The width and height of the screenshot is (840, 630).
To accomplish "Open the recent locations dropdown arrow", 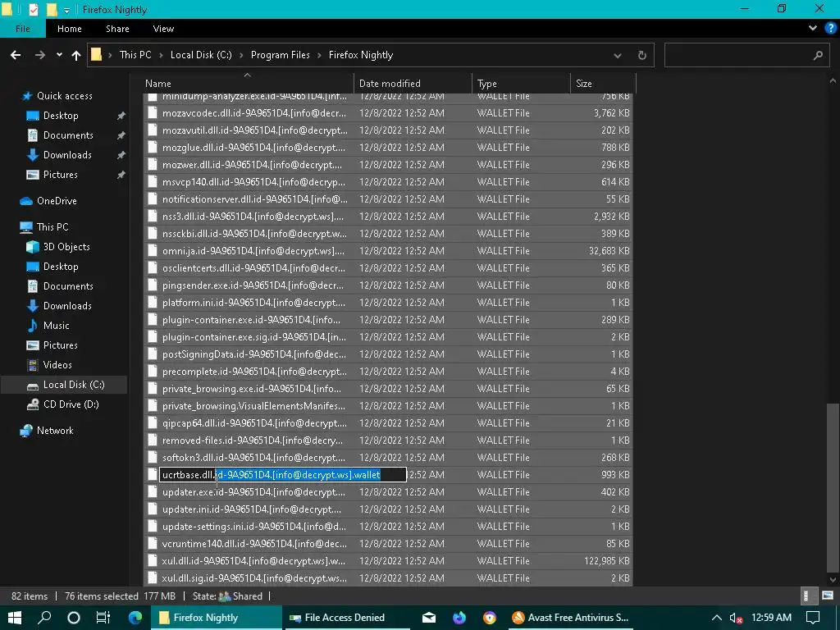I will click(59, 55).
